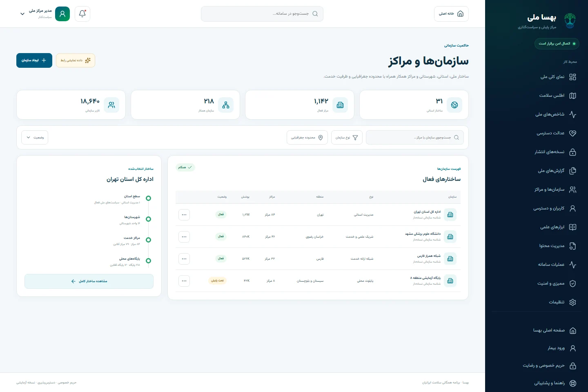
Task: Click the ممیزی و امنیت shield icon
Action: 573,283
